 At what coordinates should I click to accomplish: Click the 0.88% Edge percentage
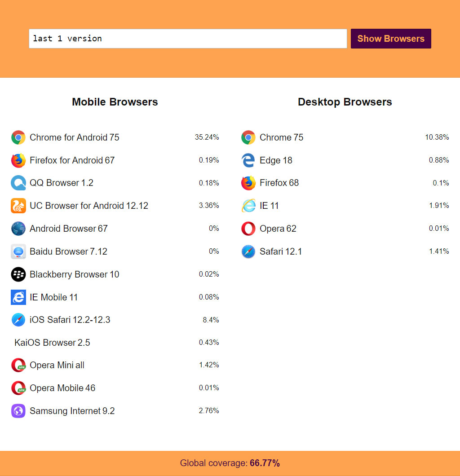[439, 160]
